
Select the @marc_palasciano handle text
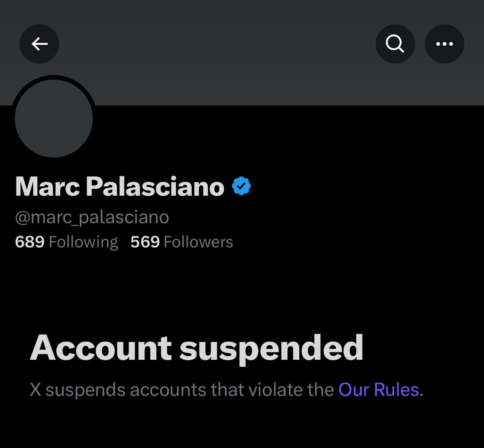click(x=92, y=217)
